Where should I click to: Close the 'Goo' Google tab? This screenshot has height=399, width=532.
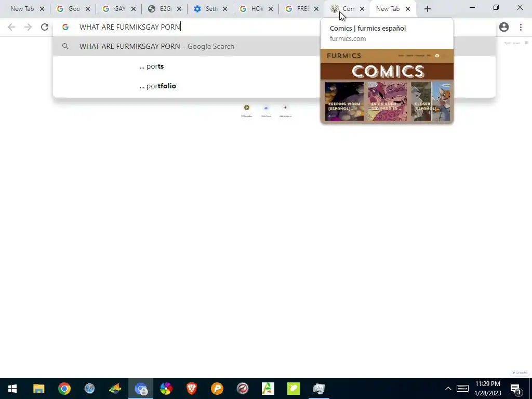tap(88, 9)
